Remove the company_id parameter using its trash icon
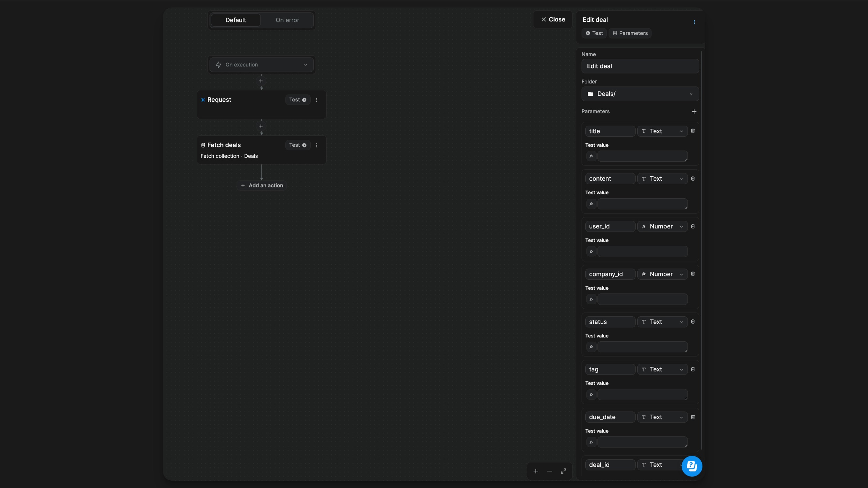 pyautogui.click(x=693, y=274)
